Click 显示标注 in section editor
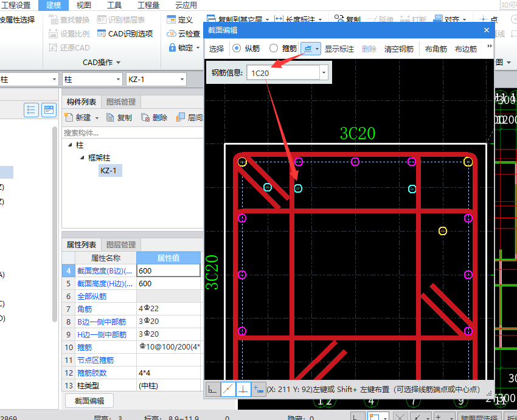Screen dimensions: 517x420 click(x=339, y=49)
